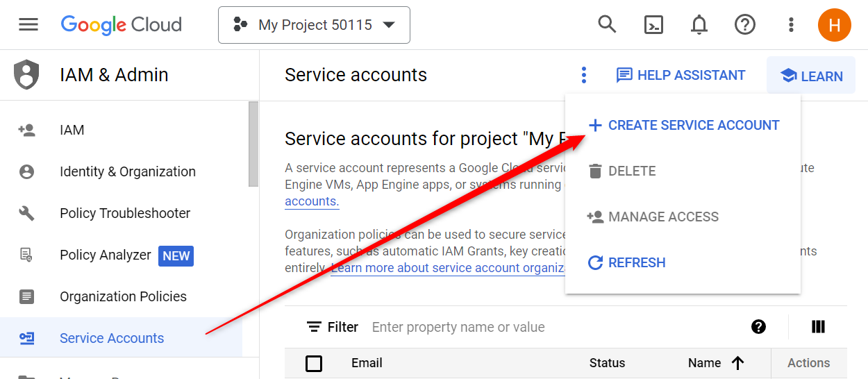Click the NEW badge beside Policy Analyzer

(x=176, y=255)
